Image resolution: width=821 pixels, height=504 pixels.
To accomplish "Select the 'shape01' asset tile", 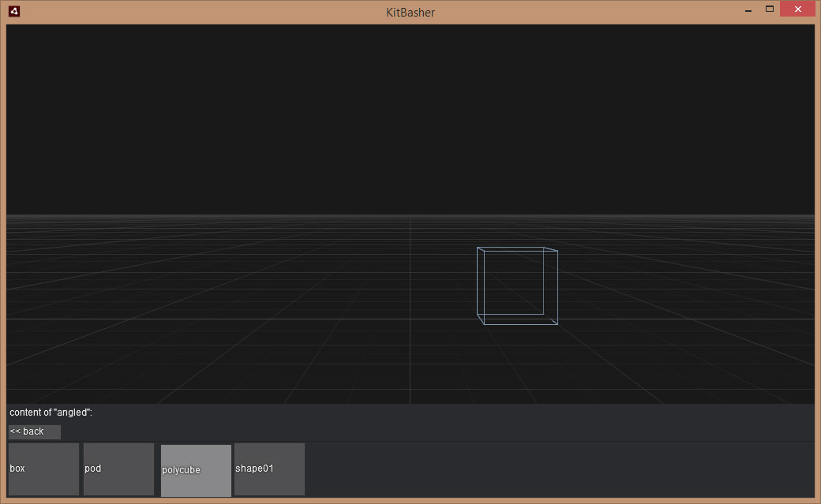I will coord(269,469).
